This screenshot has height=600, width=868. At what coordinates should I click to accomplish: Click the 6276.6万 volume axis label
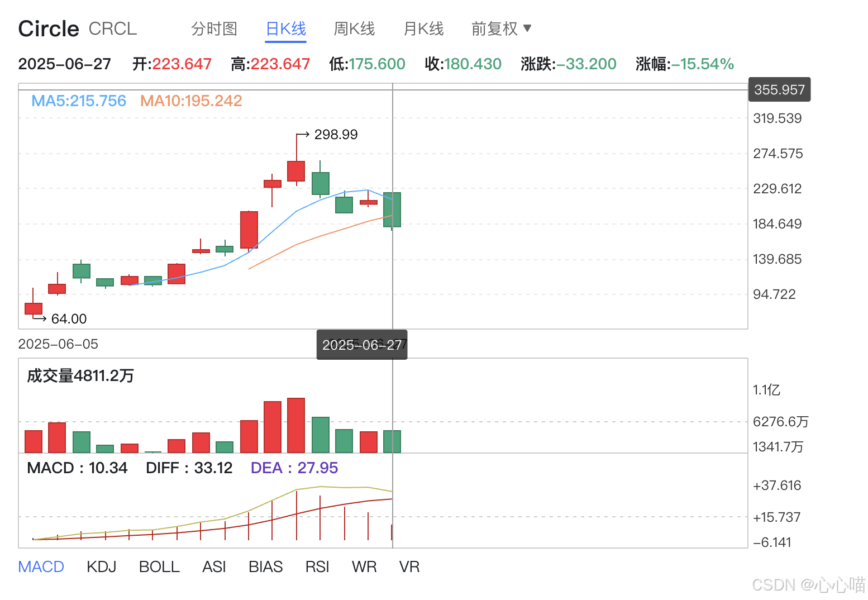781,422
